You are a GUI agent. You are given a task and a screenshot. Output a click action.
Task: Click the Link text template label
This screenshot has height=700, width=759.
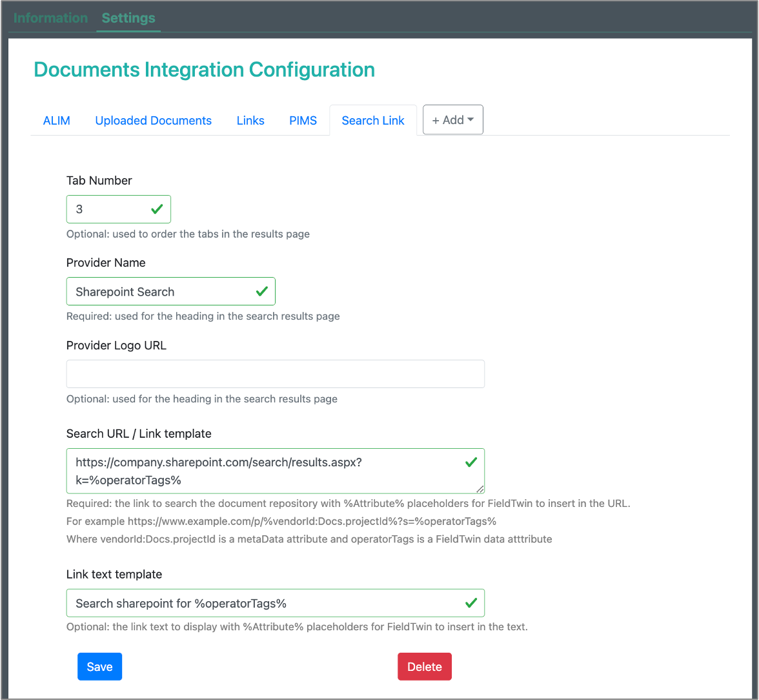click(x=114, y=575)
